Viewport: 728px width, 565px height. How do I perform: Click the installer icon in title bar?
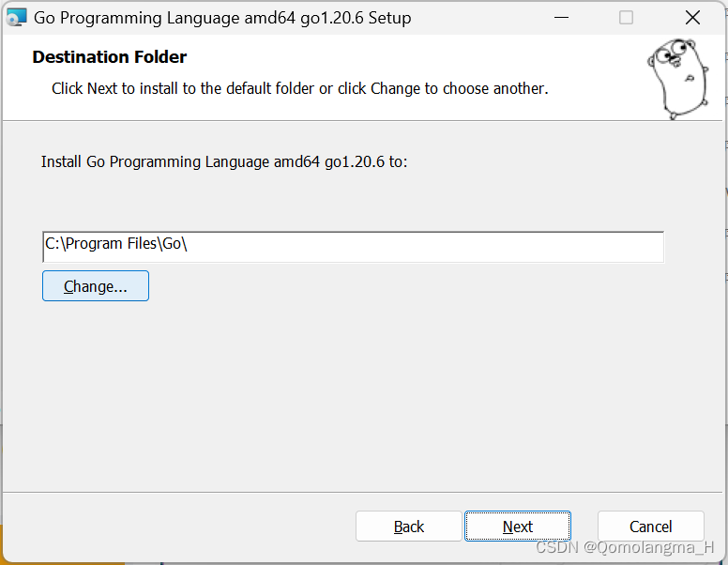tap(16, 18)
